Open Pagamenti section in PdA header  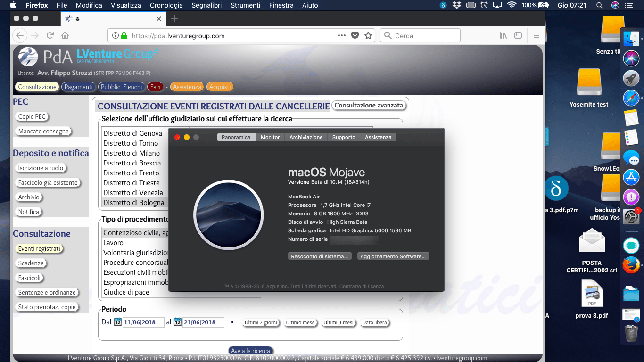tap(79, 87)
